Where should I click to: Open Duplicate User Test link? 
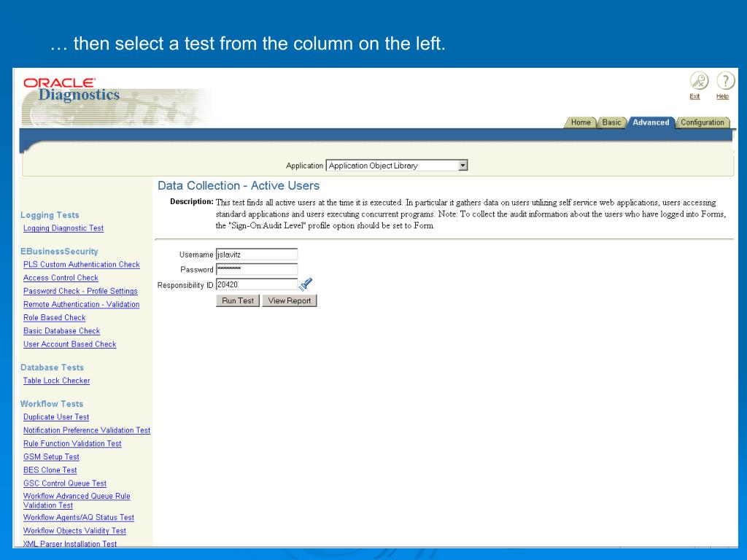point(56,416)
